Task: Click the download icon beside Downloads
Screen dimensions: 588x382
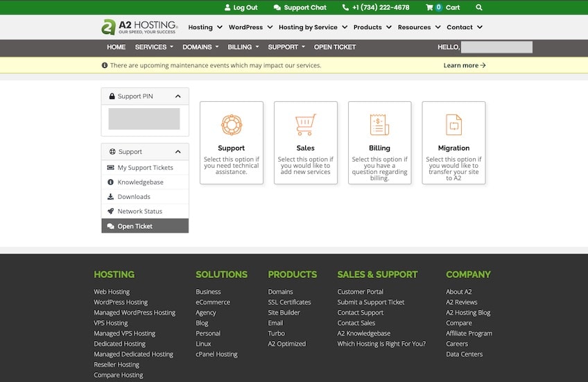Action: (111, 196)
